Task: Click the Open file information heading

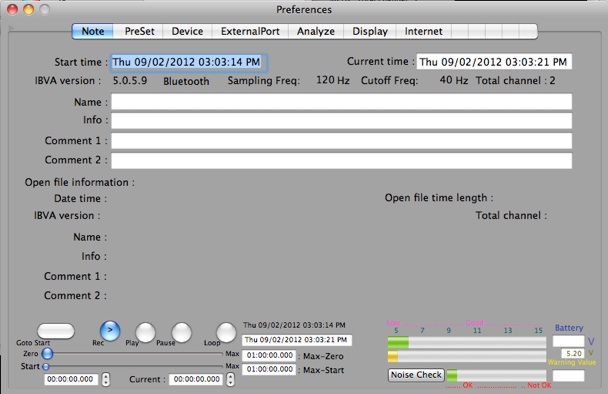Action: coord(80,182)
